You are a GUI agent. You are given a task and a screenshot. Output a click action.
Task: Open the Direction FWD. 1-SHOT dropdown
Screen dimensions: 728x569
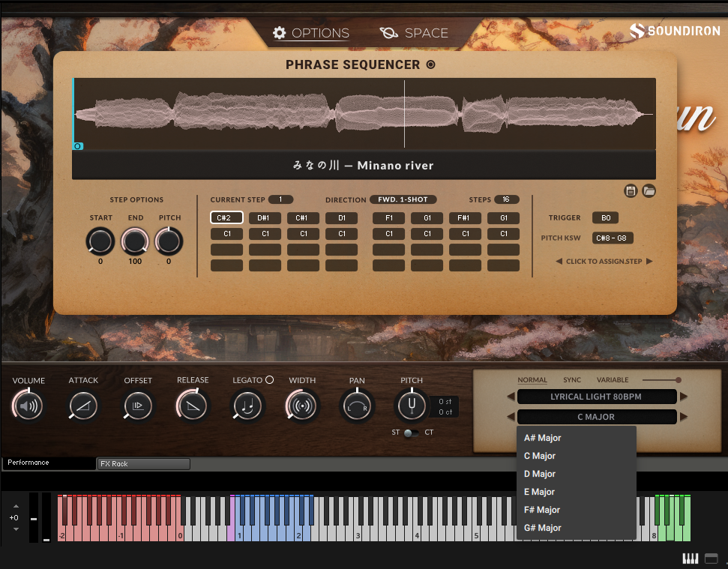(x=403, y=199)
